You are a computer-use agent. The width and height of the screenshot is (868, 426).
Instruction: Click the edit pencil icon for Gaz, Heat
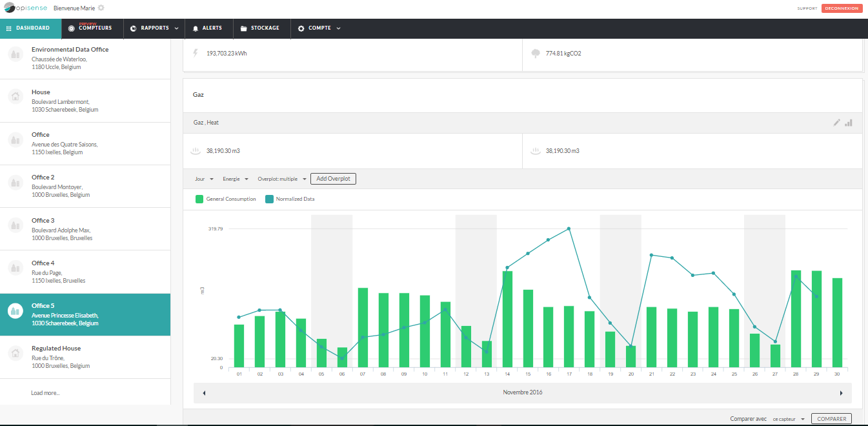[x=837, y=122]
